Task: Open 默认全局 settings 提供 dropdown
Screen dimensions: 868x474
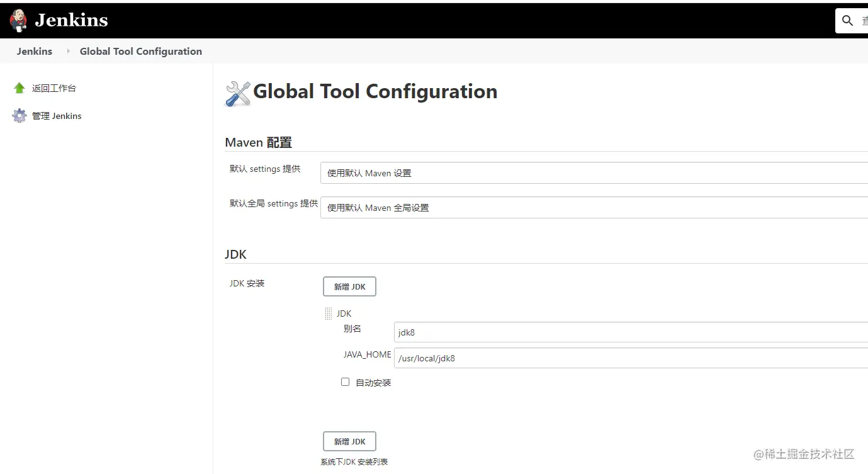Action: (x=594, y=208)
